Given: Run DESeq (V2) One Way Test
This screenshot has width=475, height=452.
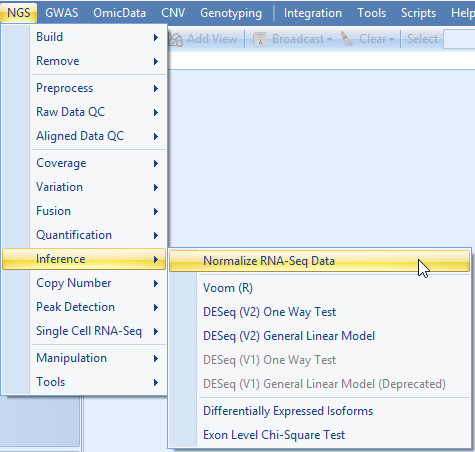Looking at the screenshot, I should [319, 312].
